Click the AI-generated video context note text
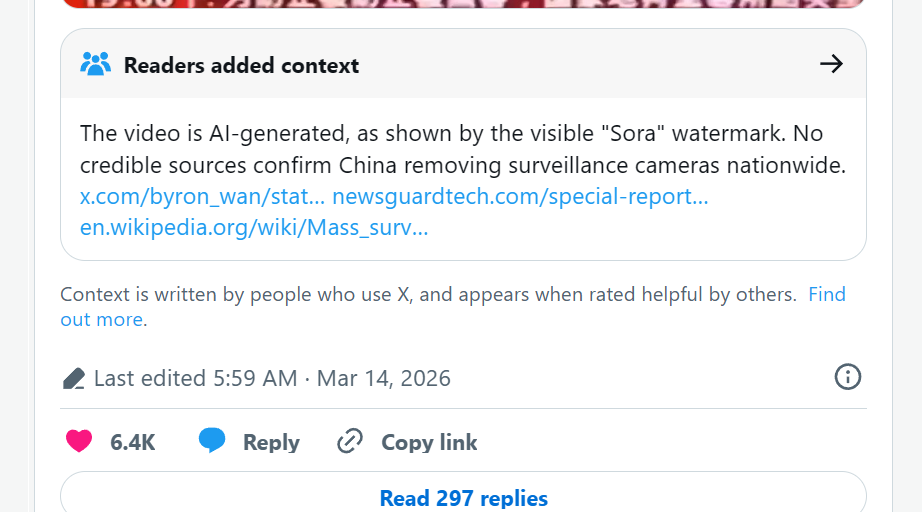Image resolution: width=922 pixels, height=512 pixels. click(x=452, y=148)
